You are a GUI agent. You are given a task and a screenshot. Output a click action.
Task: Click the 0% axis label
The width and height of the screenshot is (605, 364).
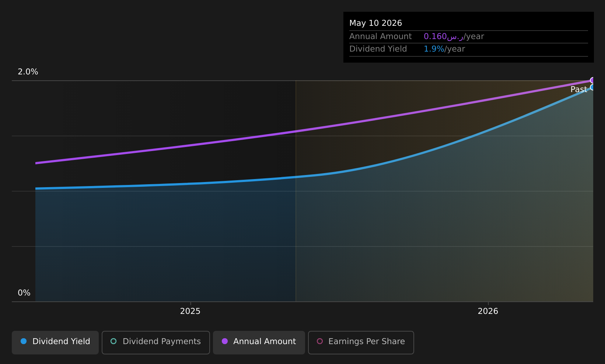24,293
